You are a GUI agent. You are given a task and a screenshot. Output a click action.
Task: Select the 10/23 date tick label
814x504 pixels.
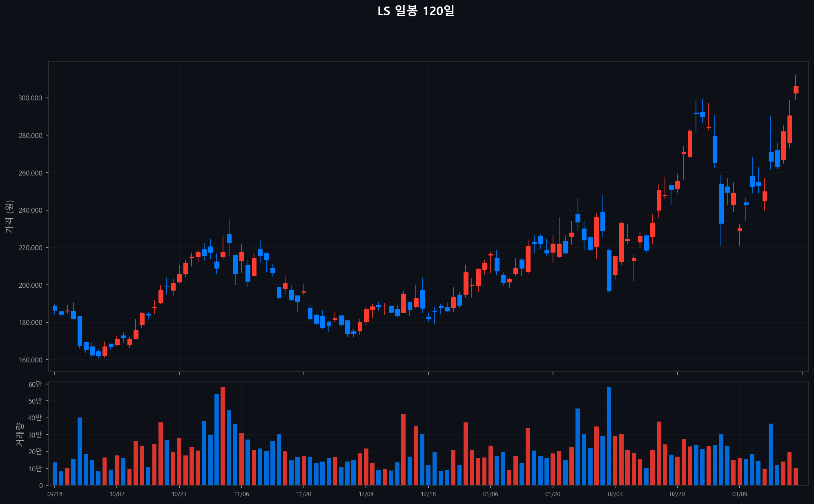(x=179, y=494)
